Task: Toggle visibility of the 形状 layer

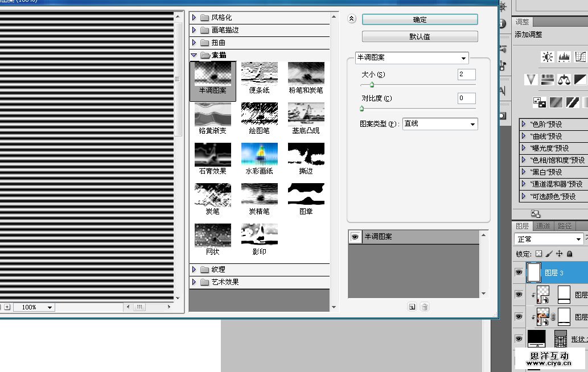Action: coord(519,338)
